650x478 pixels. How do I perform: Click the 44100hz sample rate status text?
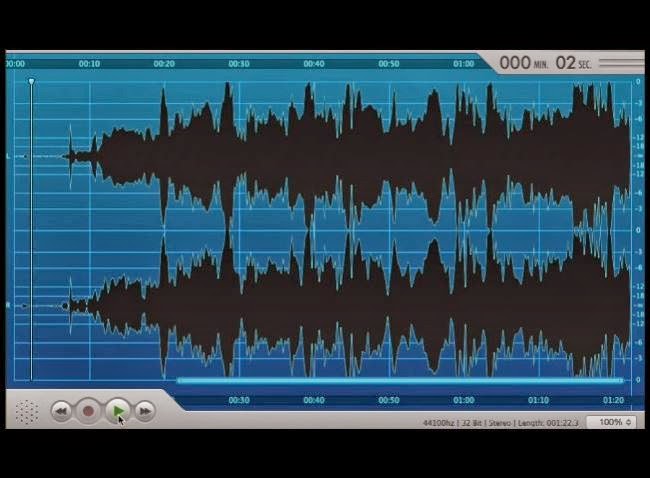point(438,423)
